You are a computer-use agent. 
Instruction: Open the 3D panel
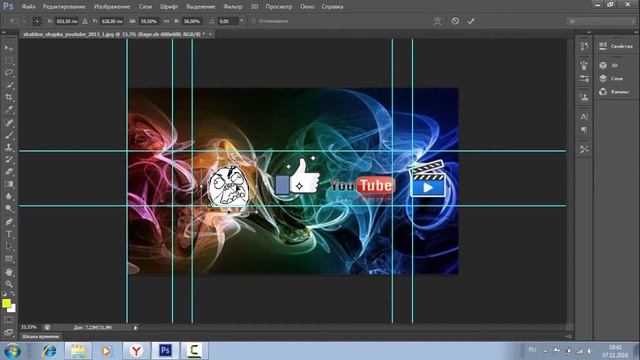tap(608, 65)
